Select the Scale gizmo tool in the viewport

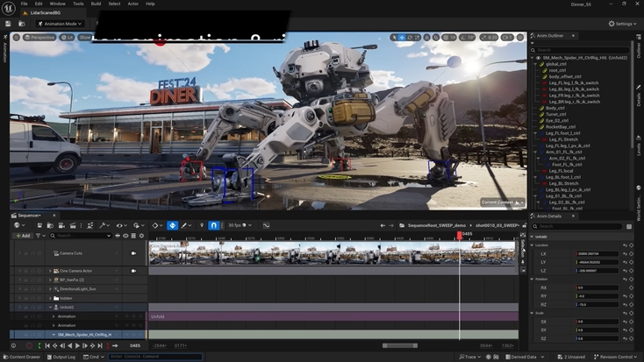418,38
